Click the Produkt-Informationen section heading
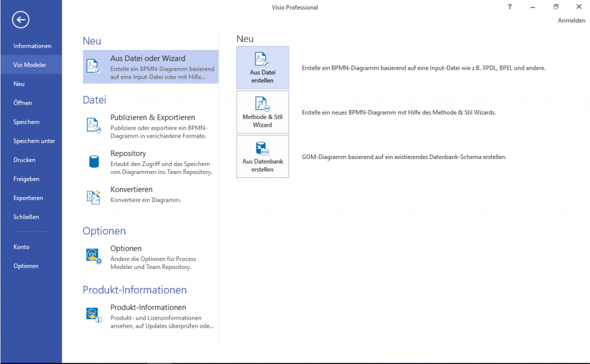590x364 pixels. click(135, 290)
